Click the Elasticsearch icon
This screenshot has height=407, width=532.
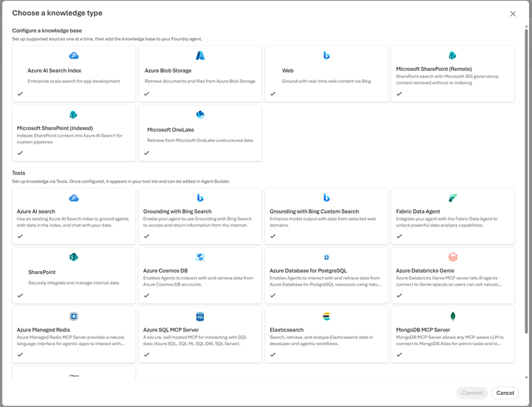point(327,316)
